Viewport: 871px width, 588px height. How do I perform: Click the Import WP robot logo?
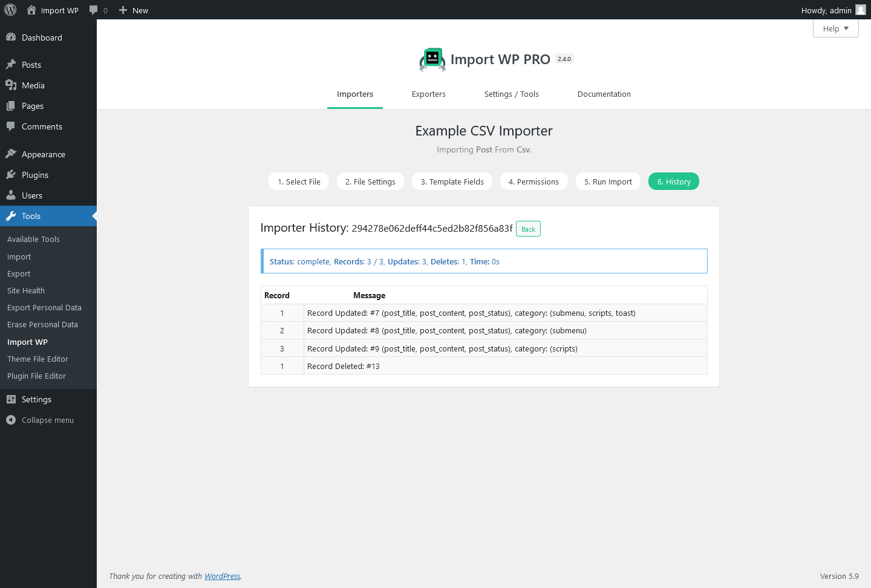(x=433, y=59)
